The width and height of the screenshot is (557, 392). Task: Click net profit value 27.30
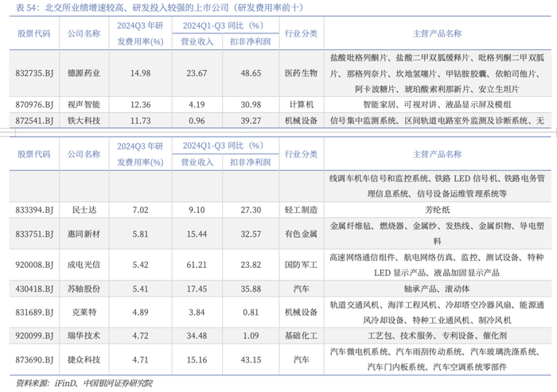[x=251, y=210]
